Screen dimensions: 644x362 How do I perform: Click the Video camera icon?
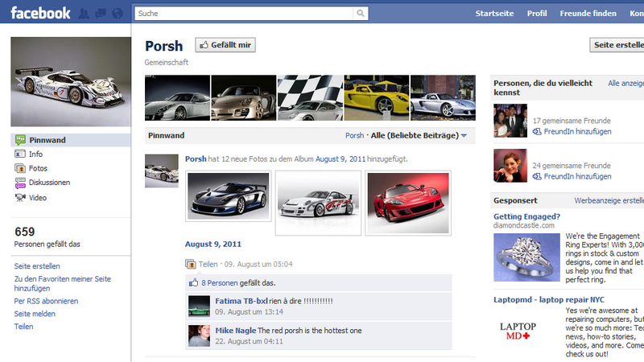(x=20, y=197)
